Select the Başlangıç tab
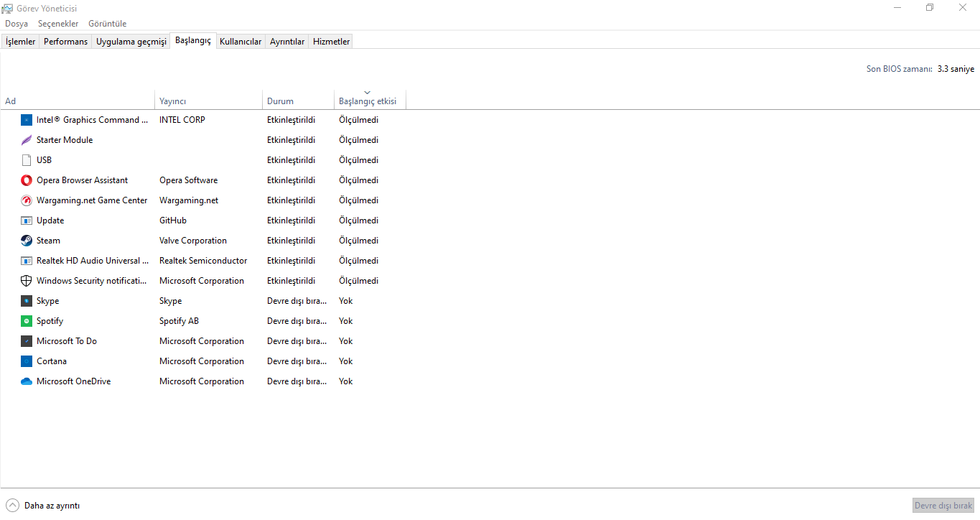Screen dimensions: 980x520 193,41
